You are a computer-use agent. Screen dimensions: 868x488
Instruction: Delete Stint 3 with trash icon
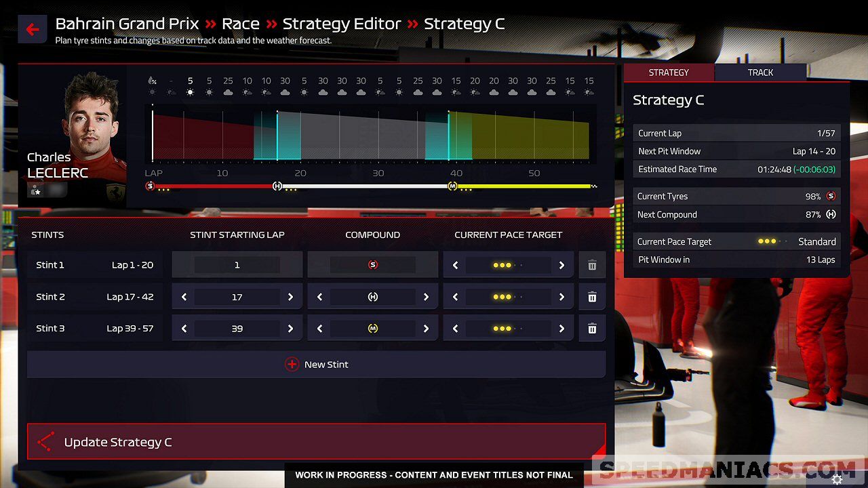[x=592, y=329]
